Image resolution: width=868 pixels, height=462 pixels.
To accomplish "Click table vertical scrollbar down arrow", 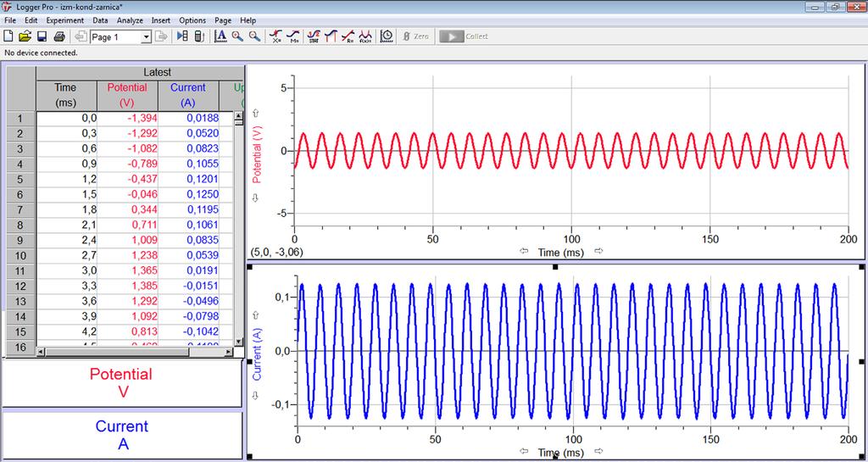I will click(x=238, y=342).
